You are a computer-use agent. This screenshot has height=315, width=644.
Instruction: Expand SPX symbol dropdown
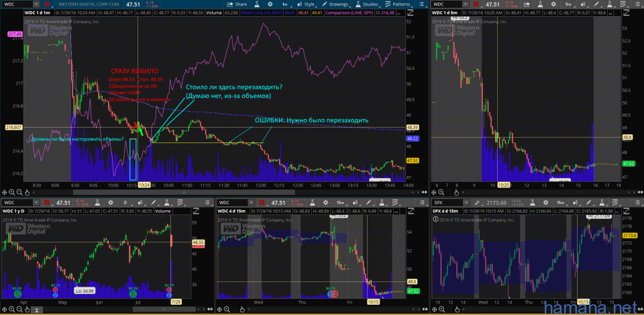pos(466,202)
